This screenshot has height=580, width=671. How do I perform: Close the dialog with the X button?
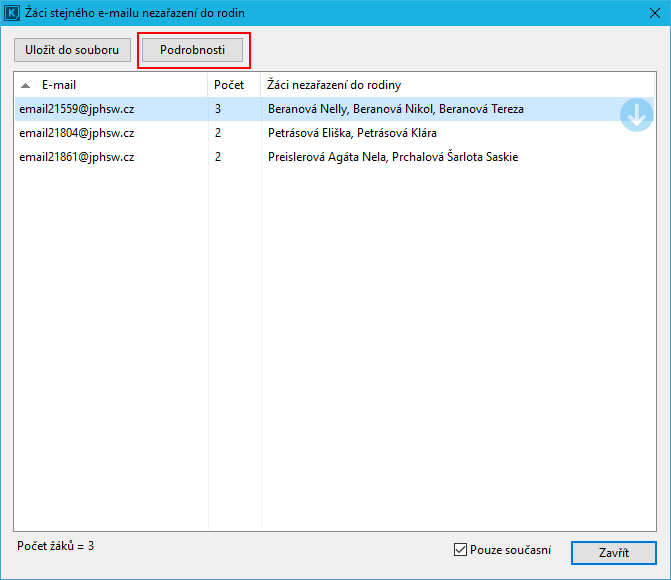click(x=652, y=13)
